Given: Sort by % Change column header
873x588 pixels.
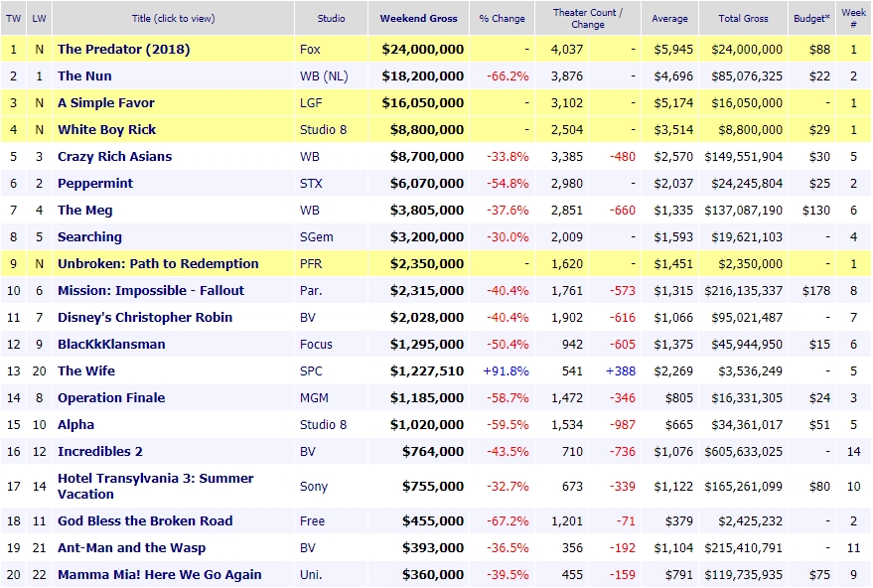Looking at the screenshot, I should [x=503, y=18].
